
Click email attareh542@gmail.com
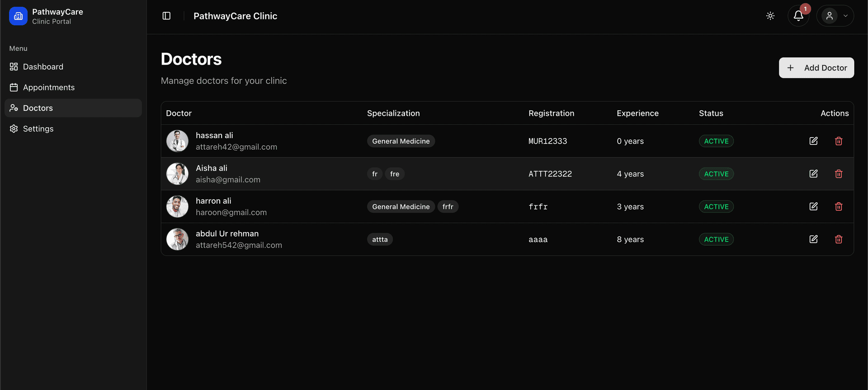point(239,245)
